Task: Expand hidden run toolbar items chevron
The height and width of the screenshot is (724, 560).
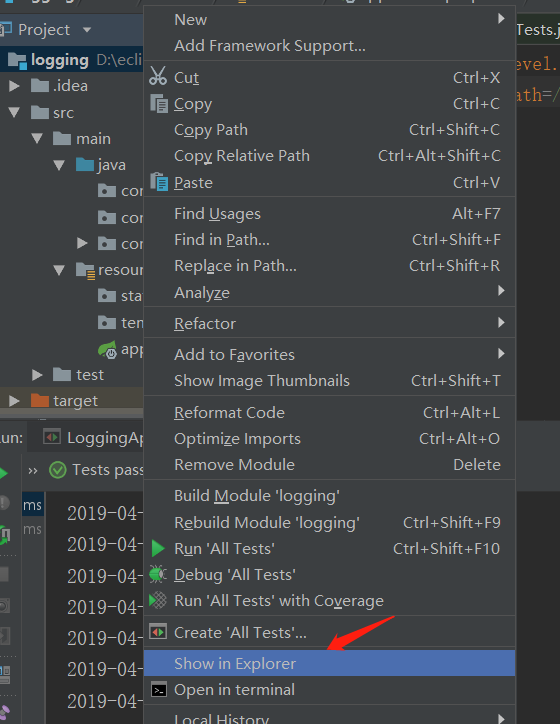Action: [x=33, y=471]
